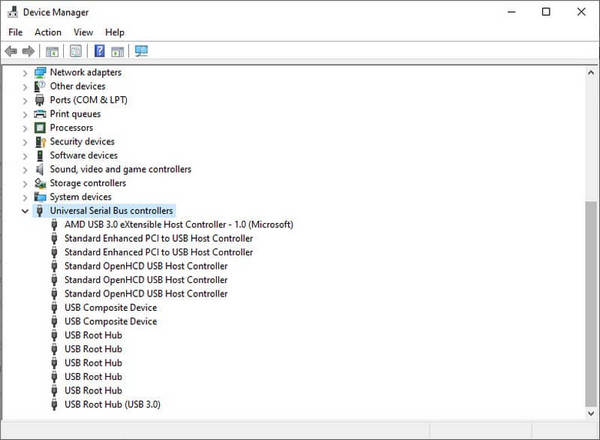Select the Software devices icon
This screenshot has height=440, width=600.
[40, 155]
